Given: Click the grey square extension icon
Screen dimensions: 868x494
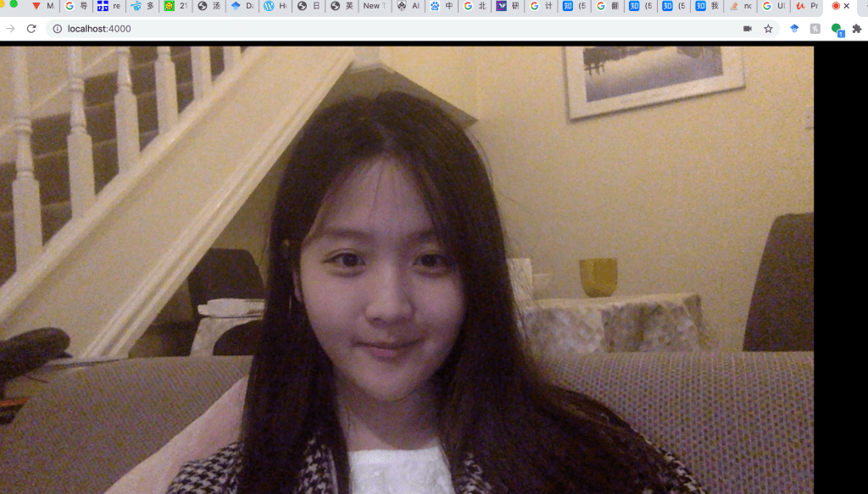Looking at the screenshot, I should (815, 29).
